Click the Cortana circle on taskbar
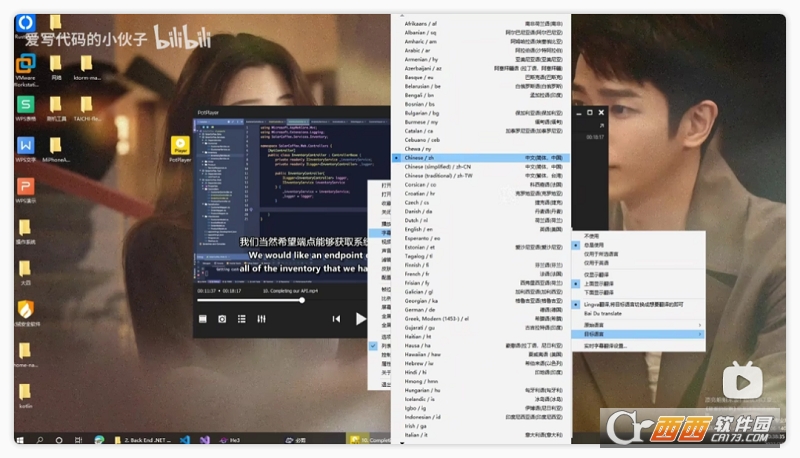 point(59,440)
